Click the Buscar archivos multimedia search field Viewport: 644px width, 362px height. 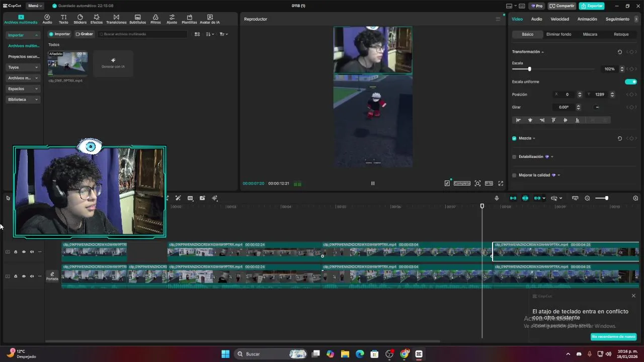pos(142,34)
